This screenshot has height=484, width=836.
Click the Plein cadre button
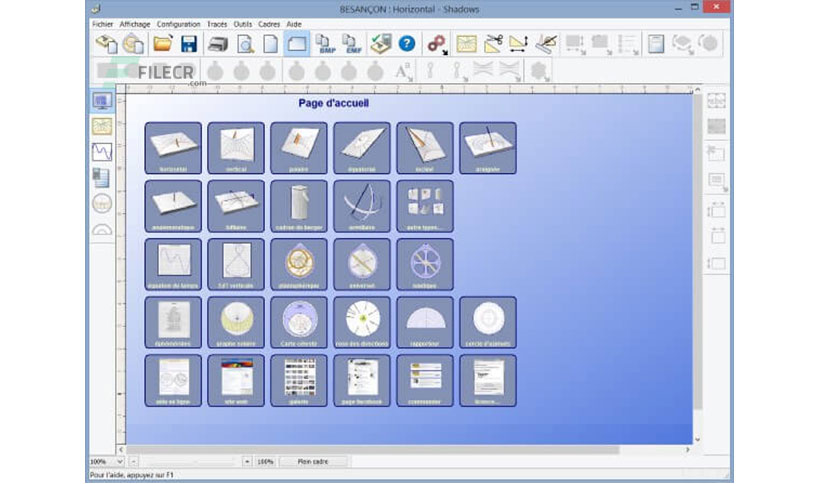(x=313, y=462)
